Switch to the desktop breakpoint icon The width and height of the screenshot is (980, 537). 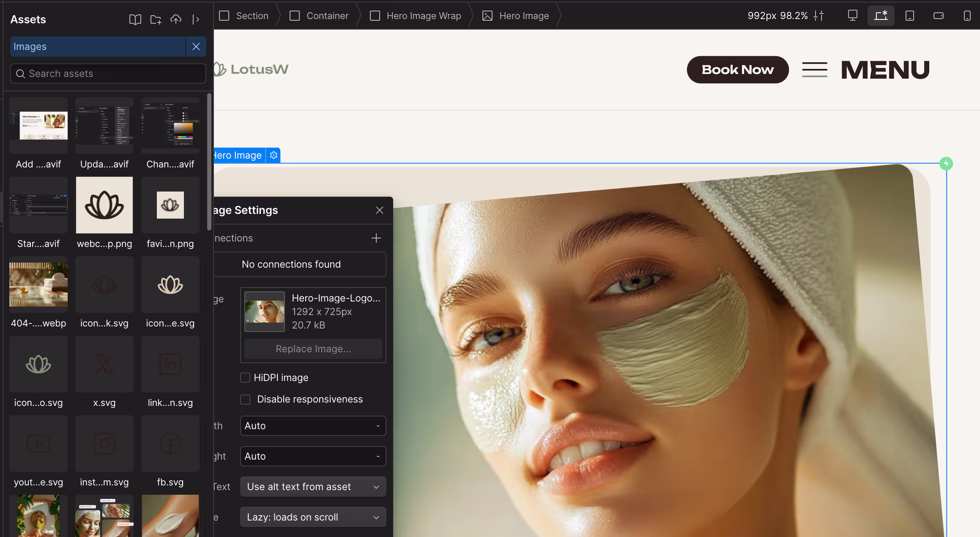pyautogui.click(x=852, y=16)
